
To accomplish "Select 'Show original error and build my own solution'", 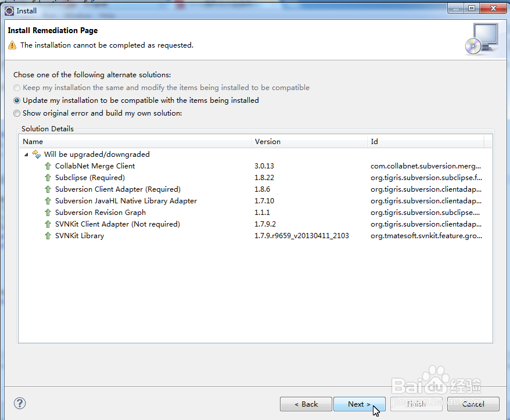I will coord(98,113).
